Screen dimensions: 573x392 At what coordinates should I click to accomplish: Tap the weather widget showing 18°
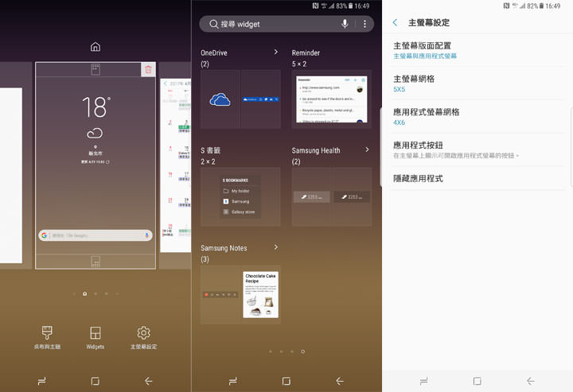pos(95,130)
